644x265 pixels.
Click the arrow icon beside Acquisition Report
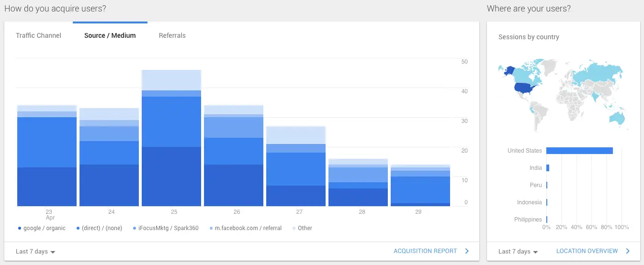pos(467,251)
